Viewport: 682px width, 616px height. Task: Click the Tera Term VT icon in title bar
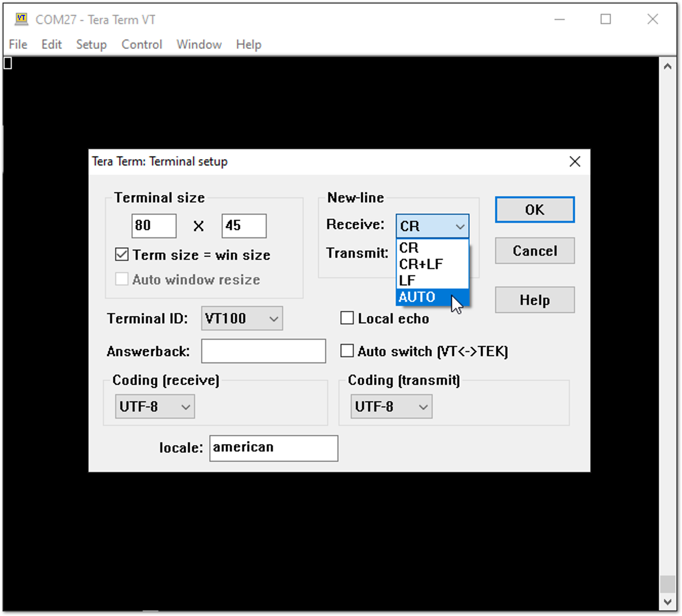(x=20, y=18)
